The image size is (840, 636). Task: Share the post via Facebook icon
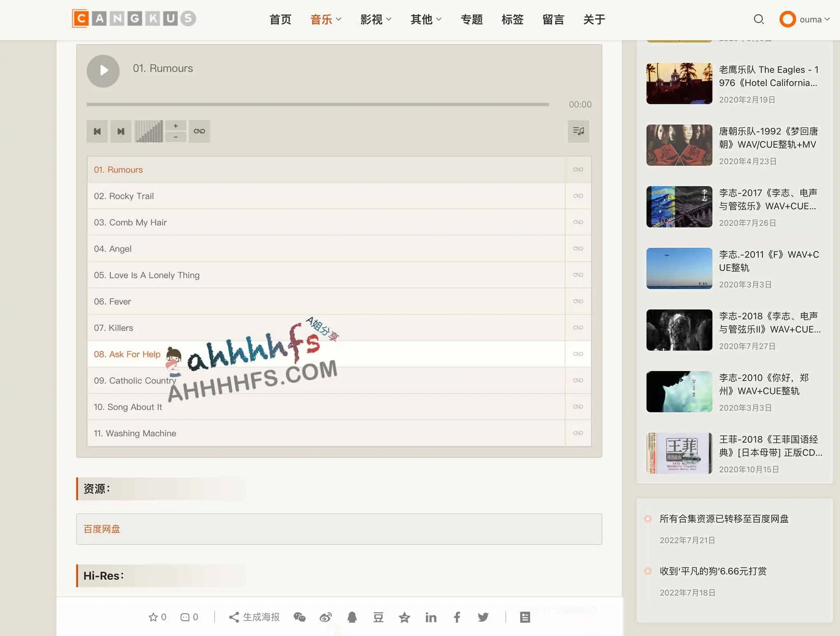pos(457,617)
